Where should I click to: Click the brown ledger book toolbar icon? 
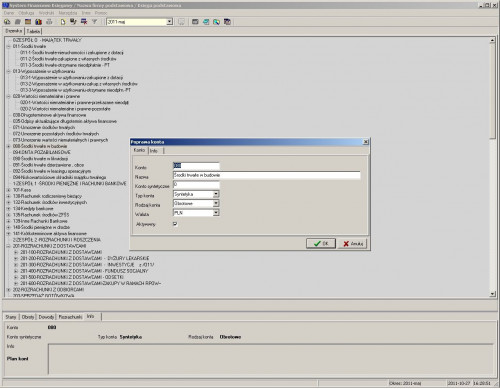point(28,22)
